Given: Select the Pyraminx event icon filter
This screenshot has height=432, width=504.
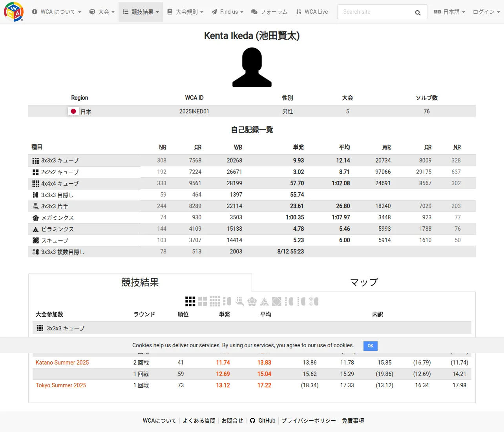Looking at the screenshot, I should (265, 301).
